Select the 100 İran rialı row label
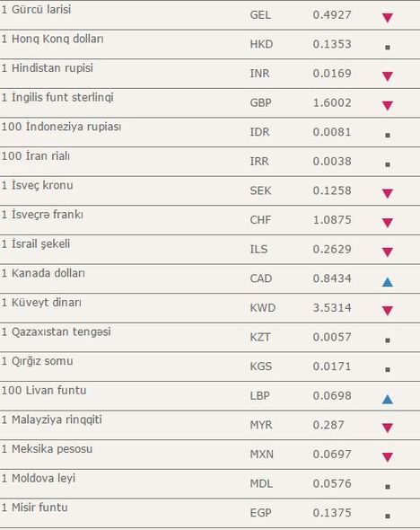 point(36,156)
